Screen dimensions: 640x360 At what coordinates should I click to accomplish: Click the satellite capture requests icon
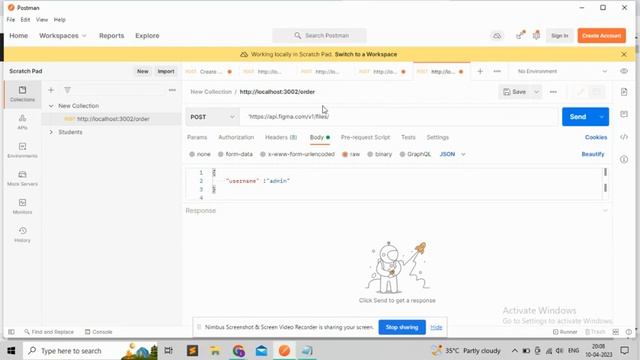point(520,36)
